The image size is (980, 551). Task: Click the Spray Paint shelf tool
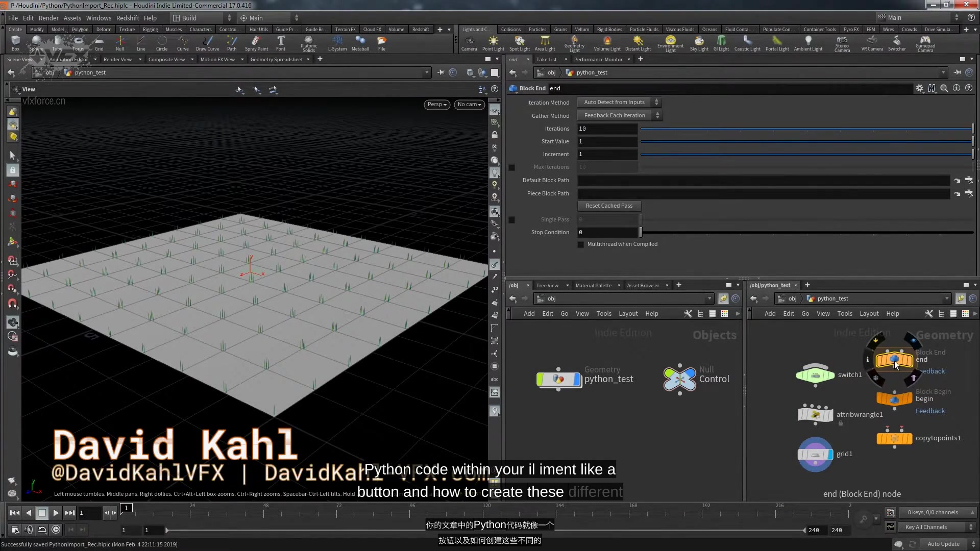pos(256,43)
